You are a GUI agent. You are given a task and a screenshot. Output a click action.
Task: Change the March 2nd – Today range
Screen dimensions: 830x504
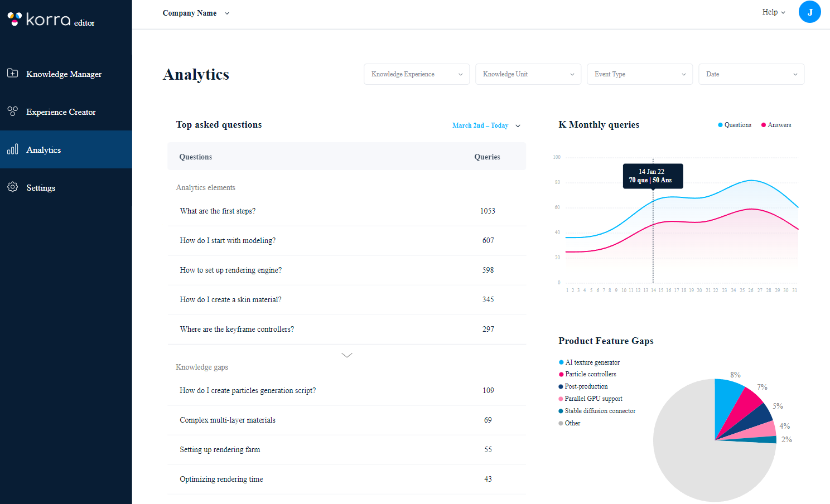click(486, 125)
